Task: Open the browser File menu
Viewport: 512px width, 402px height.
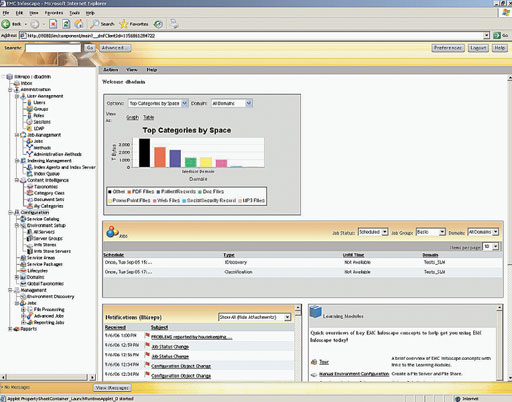Action: coord(6,13)
